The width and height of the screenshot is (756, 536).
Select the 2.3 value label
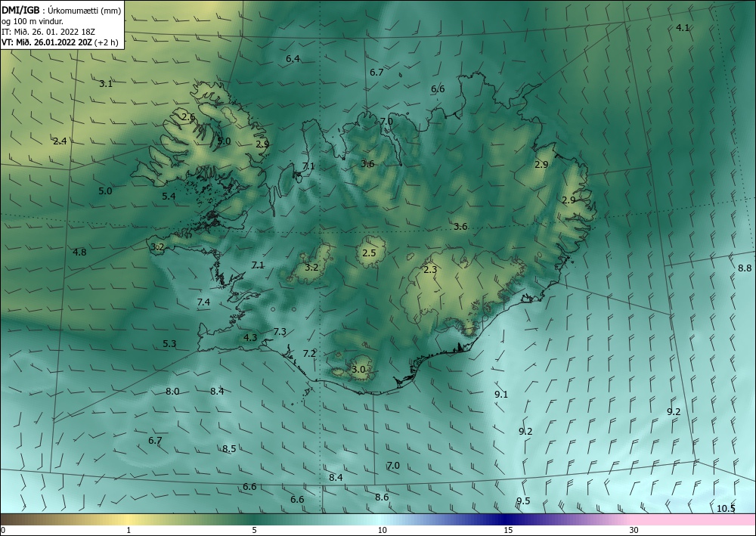coord(430,270)
